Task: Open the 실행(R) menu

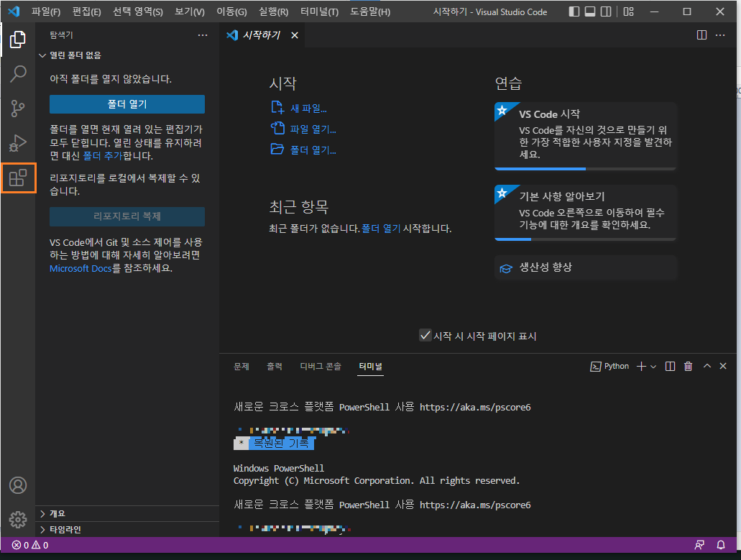Action: pyautogui.click(x=274, y=12)
